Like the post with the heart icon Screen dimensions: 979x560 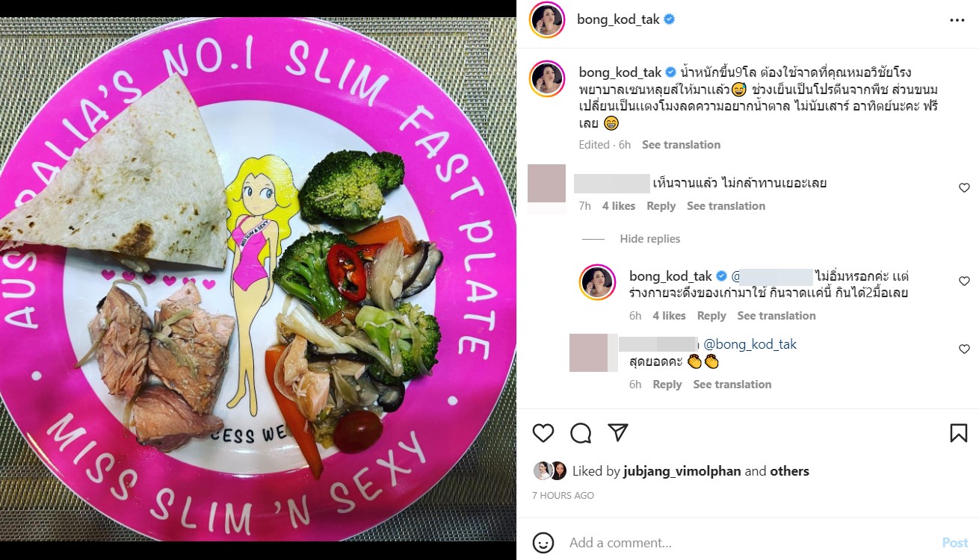point(543,433)
